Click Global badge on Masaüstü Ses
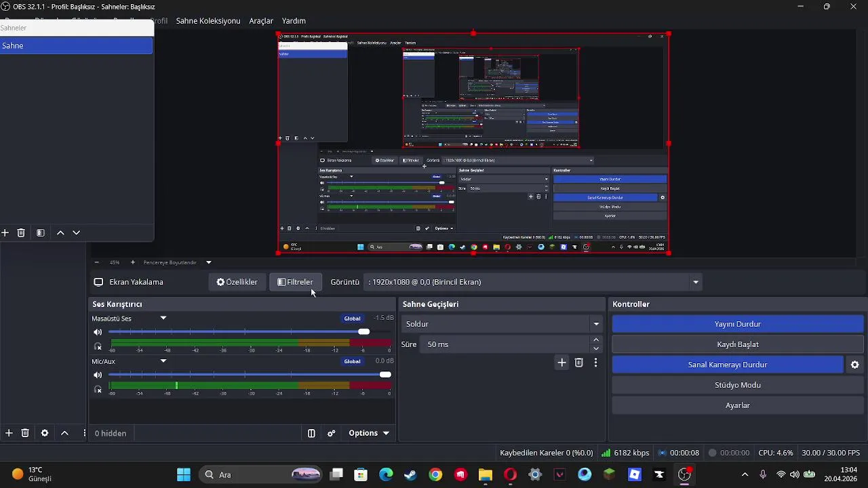Viewport: 868px width, 488px height. point(352,319)
